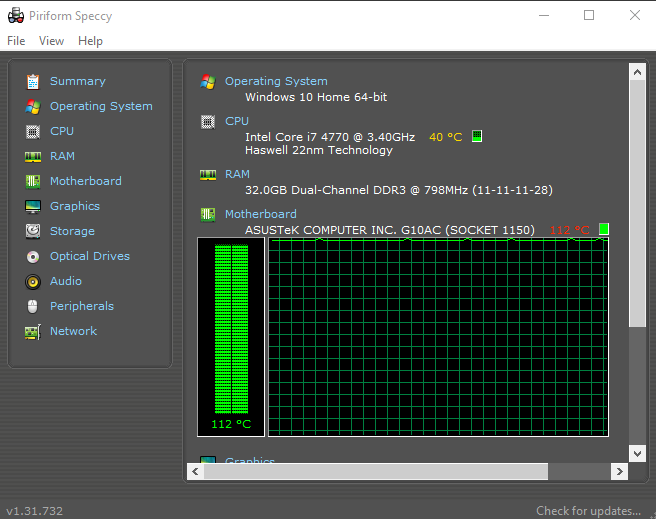The width and height of the screenshot is (656, 519).
Task: Select Summary in the sidebar
Action: coord(78,81)
